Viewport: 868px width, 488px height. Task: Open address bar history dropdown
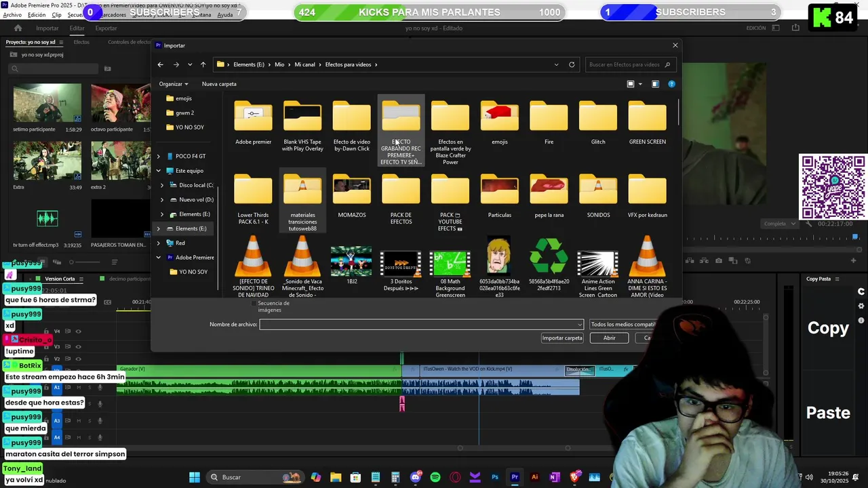click(556, 64)
